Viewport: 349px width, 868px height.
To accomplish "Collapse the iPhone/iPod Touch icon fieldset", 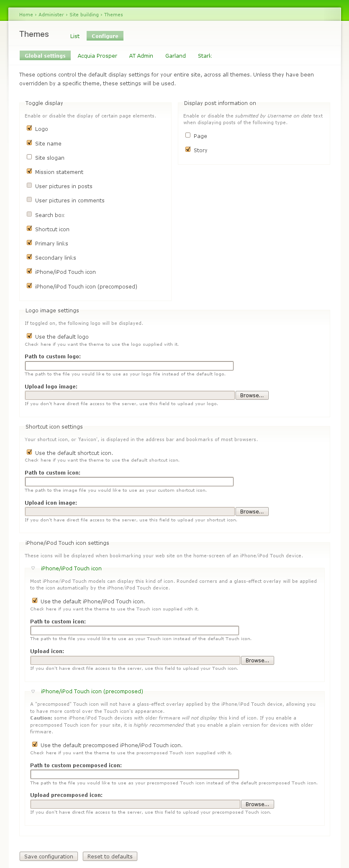I will click(71, 569).
